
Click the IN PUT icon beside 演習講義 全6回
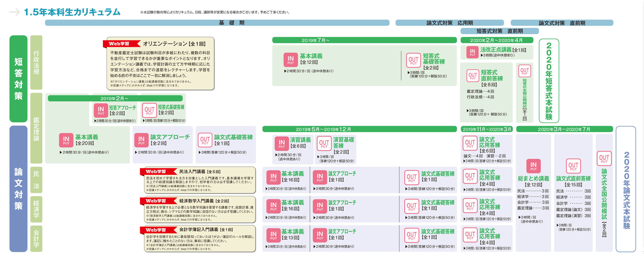[281, 143]
